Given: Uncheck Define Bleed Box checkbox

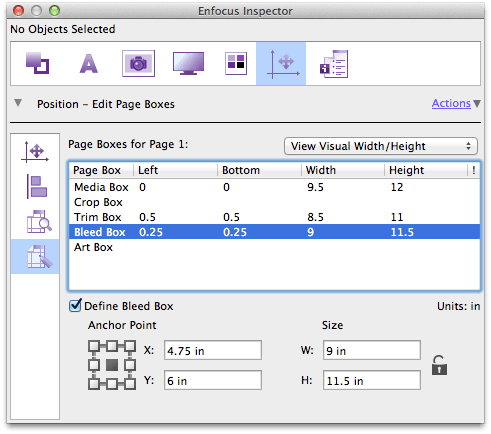Looking at the screenshot, I should 75,305.
